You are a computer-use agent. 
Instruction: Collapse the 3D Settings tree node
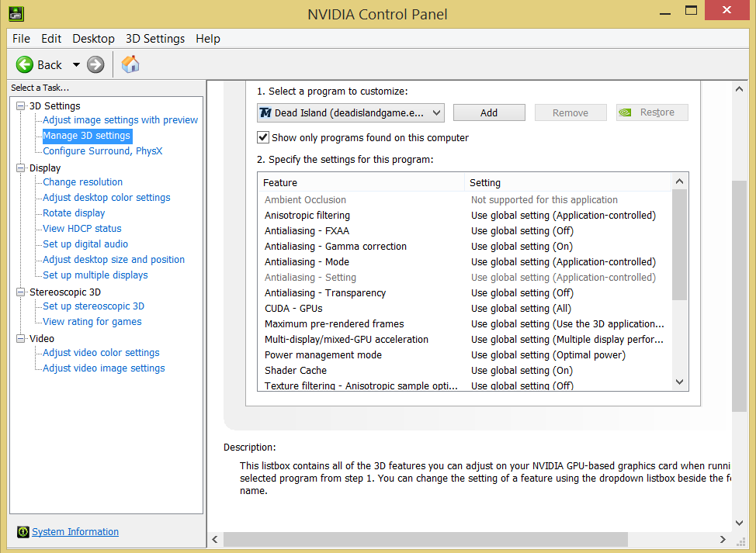[x=21, y=106]
